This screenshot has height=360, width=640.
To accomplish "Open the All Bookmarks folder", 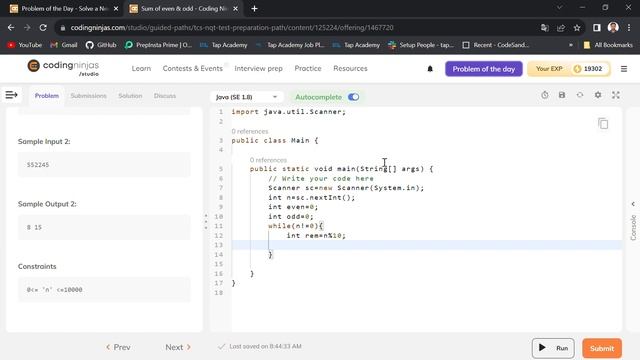I will point(608,45).
